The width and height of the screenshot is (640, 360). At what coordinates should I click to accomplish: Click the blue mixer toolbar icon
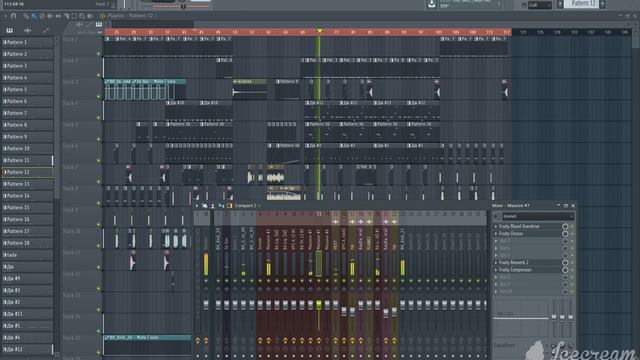coord(221,206)
